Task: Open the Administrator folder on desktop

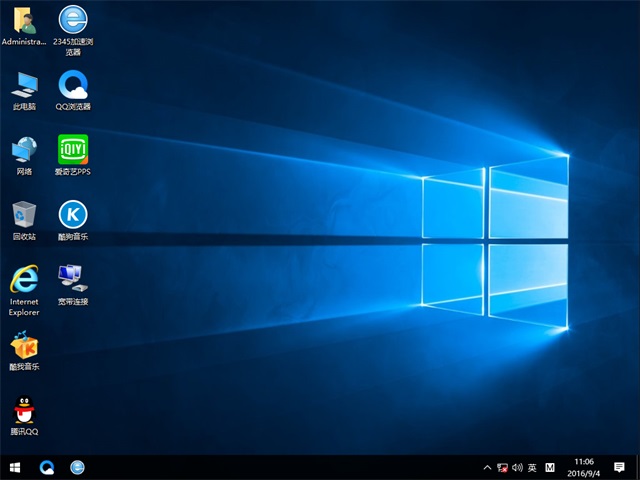Action: click(x=24, y=21)
